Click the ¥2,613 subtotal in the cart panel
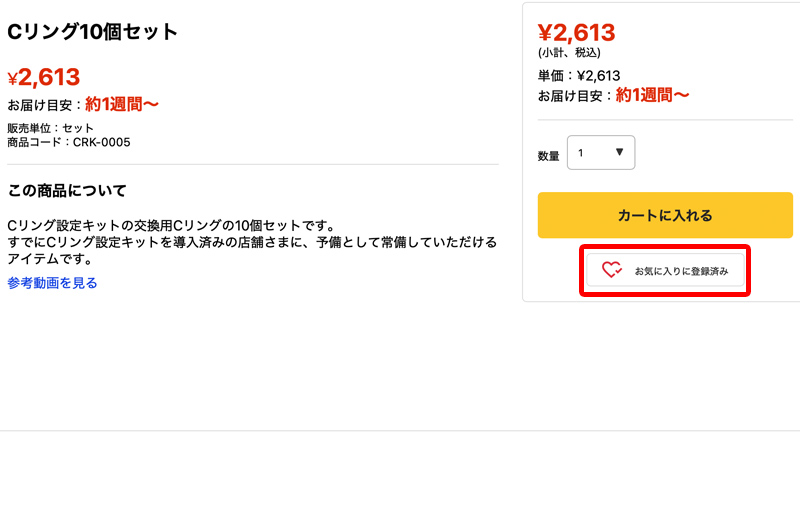The image size is (800, 520). coord(576,33)
